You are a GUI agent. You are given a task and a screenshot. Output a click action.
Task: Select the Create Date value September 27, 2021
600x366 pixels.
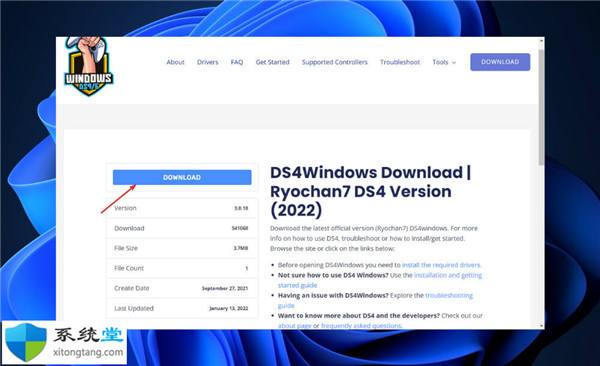click(225, 288)
